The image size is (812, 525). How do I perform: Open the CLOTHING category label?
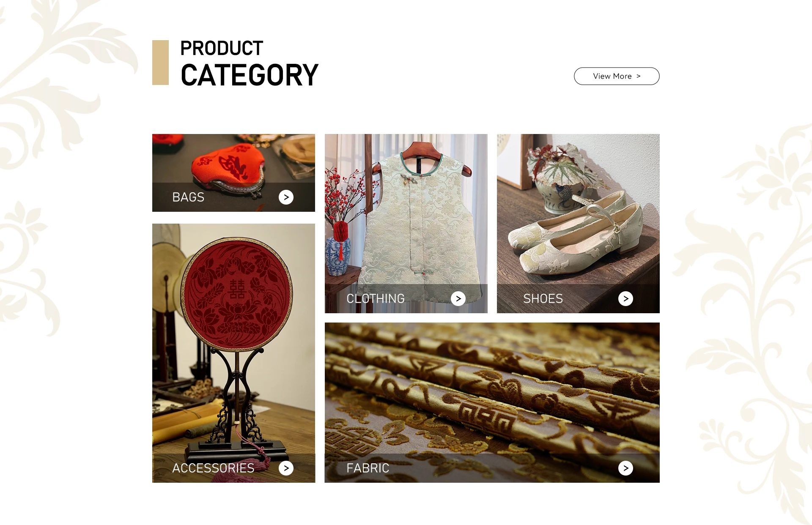(376, 298)
